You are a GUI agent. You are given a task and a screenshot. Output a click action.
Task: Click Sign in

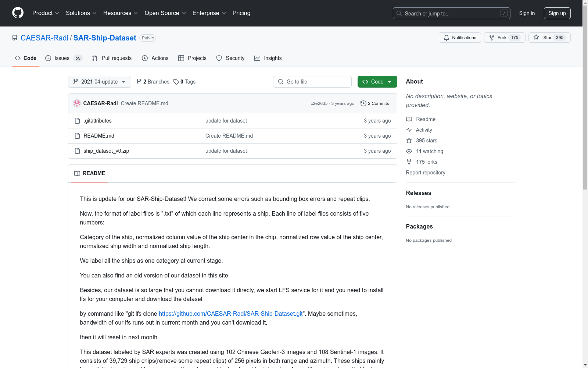coord(527,13)
